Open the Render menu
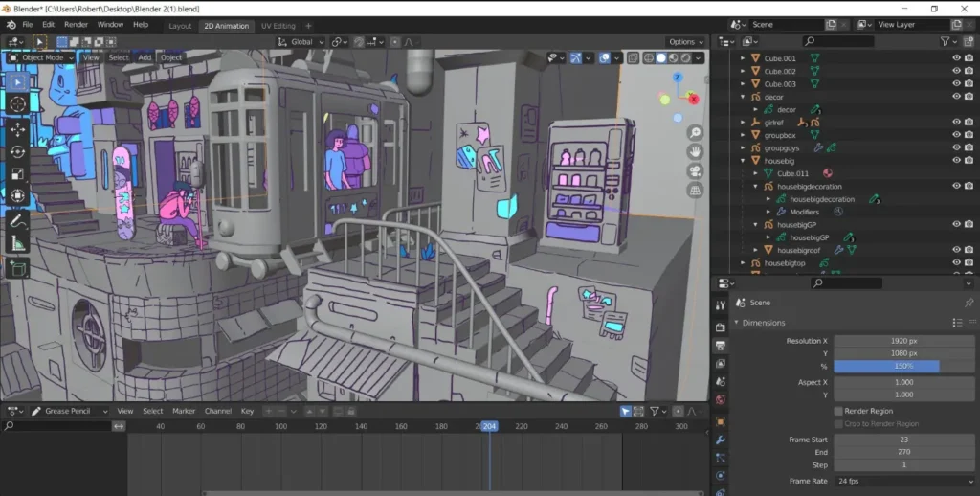980x496 pixels. (77, 25)
